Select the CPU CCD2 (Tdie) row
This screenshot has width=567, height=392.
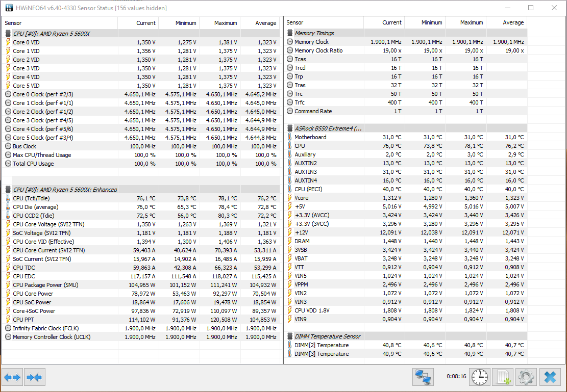pos(141,216)
